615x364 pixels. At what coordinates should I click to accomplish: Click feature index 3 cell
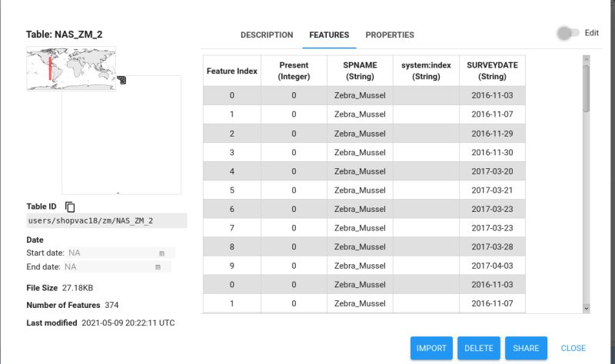point(232,152)
